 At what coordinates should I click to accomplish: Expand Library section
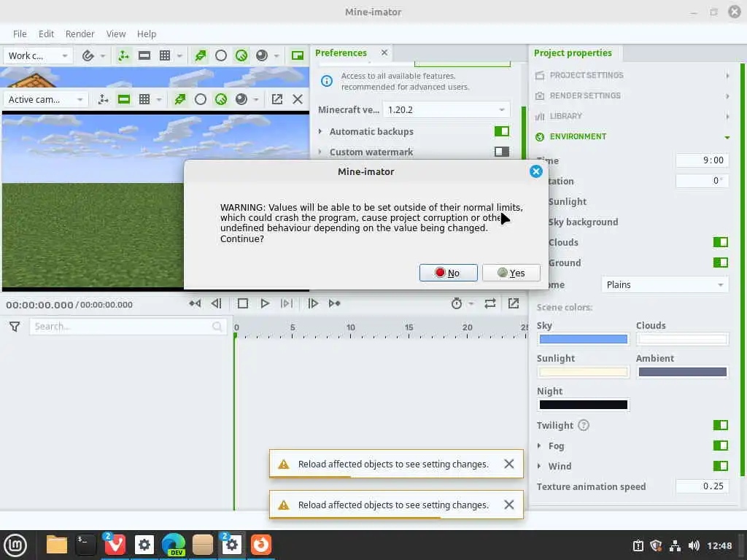[632, 116]
